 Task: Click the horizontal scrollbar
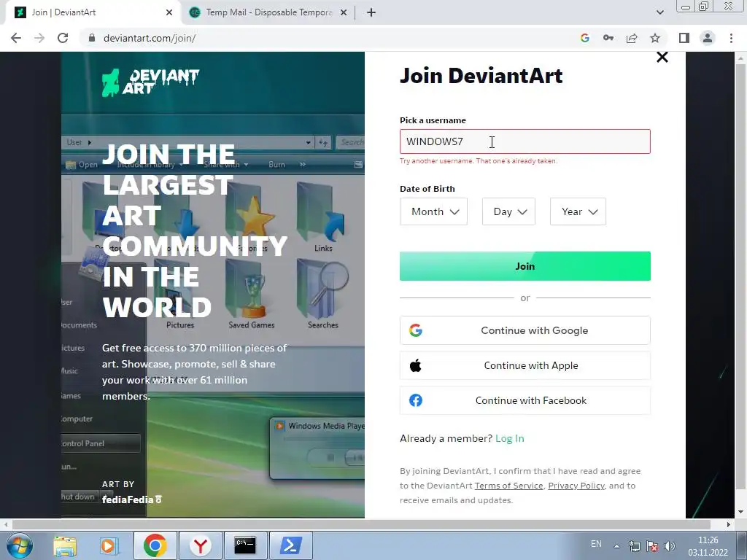pyautogui.click(x=360, y=524)
